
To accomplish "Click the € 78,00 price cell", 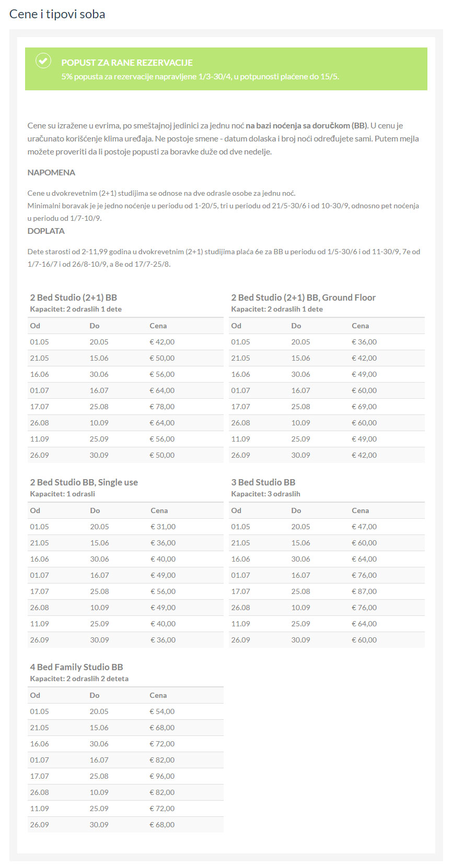I will pos(162,407).
